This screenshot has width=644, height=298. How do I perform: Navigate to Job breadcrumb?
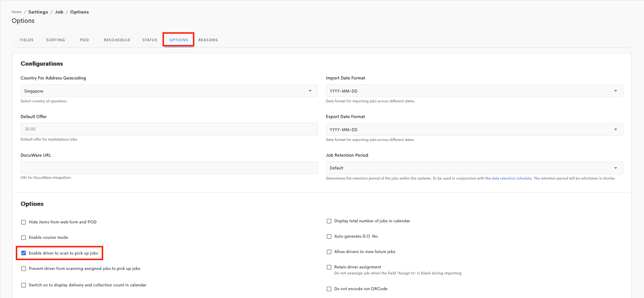click(x=59, y=12)
